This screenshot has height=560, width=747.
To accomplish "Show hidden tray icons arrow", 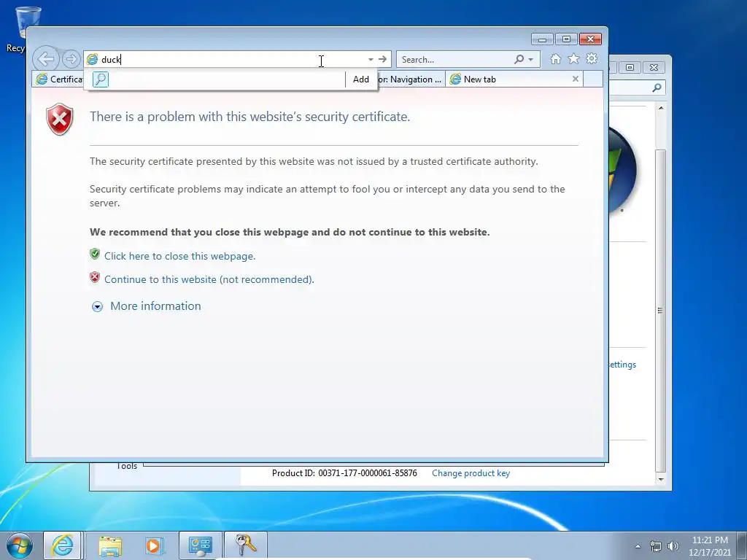I will click(x=638, y=546).
